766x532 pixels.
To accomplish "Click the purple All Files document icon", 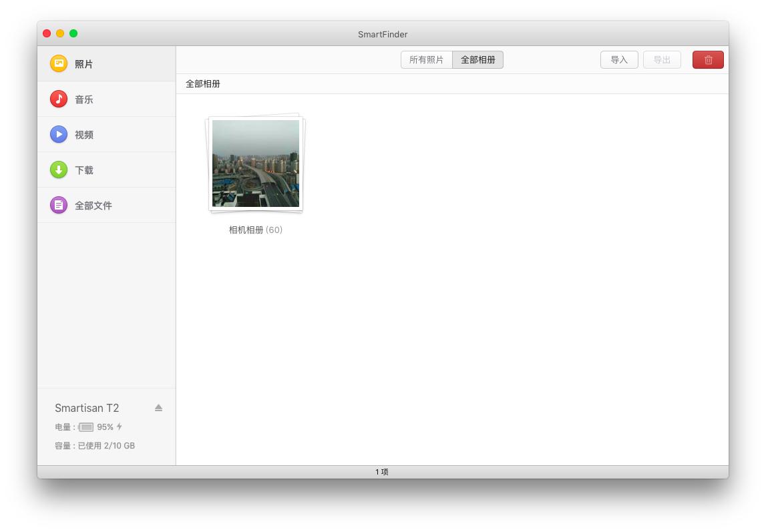I will click(59, 205).
